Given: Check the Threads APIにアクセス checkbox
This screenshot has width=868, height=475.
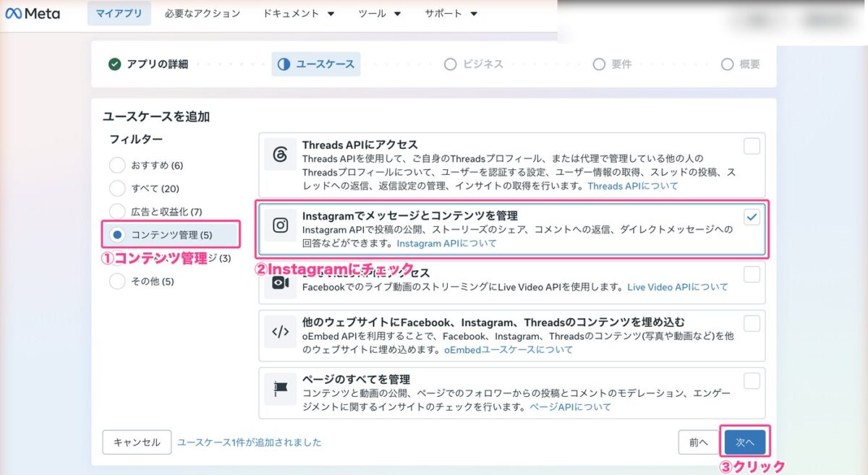Looking at the screenshot, I should tap(752, 147).
